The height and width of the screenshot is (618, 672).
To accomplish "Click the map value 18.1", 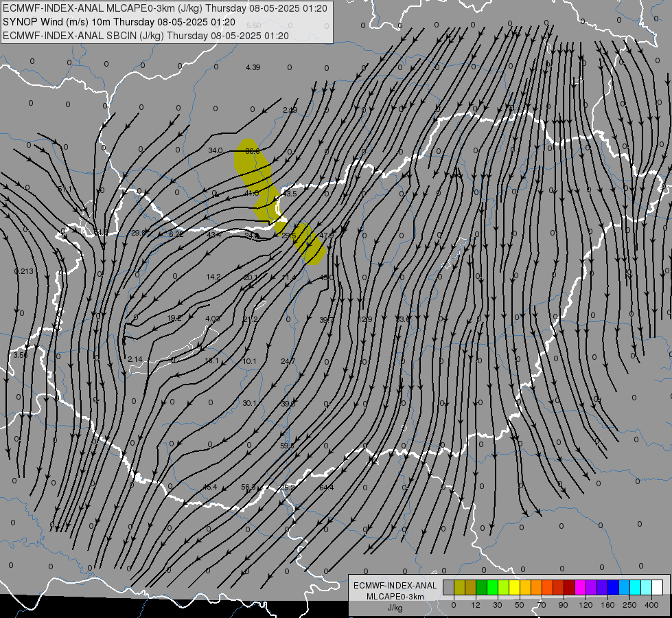I will tap(211, 360).
